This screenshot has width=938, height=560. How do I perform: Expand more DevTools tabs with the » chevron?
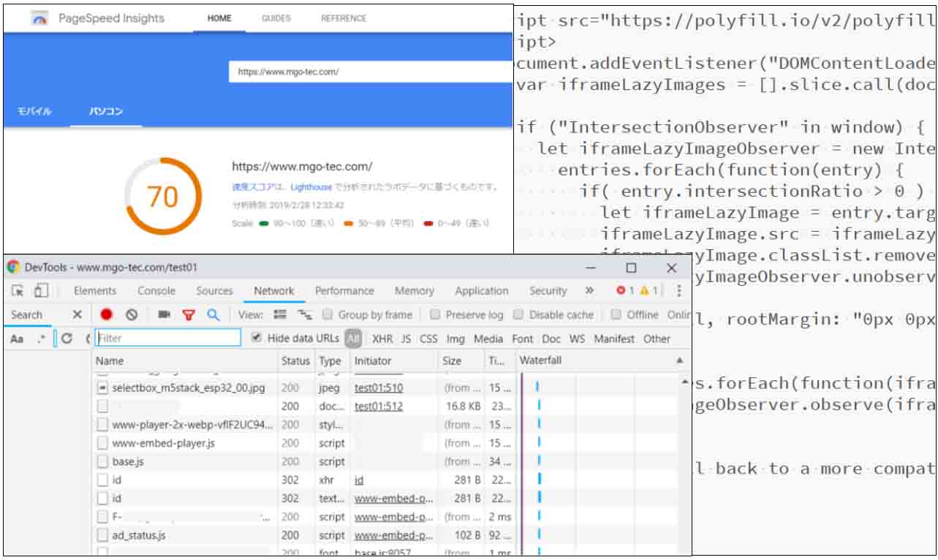pos(589,291)
